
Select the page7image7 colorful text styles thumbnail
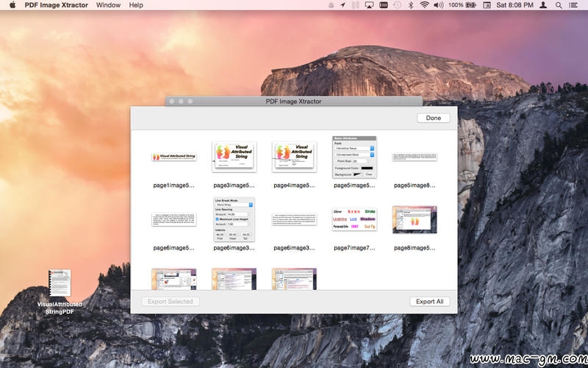pos(354,219)
